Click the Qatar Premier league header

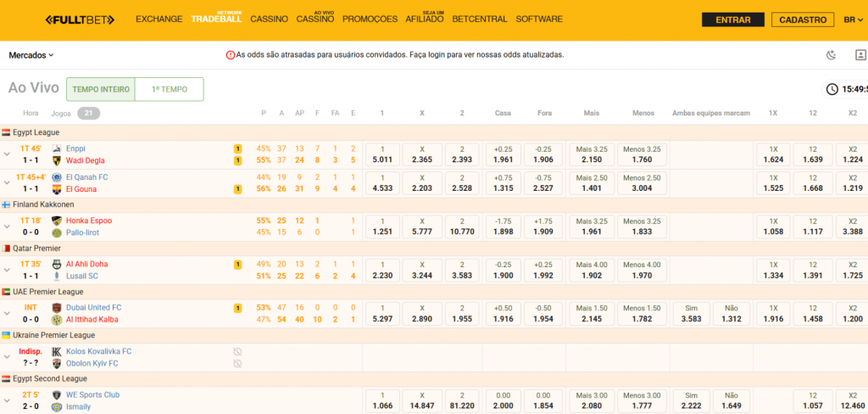pyautogui.click(x=36, y=249)
